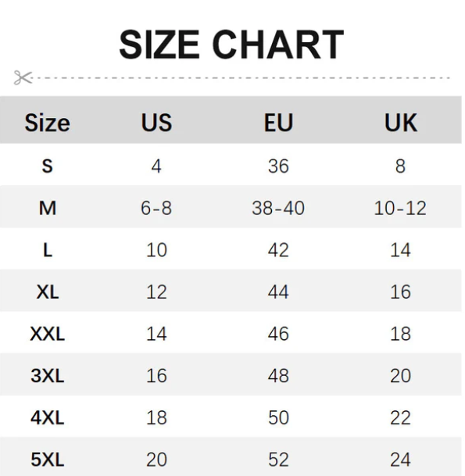Select the US column header

pos(156,123)
